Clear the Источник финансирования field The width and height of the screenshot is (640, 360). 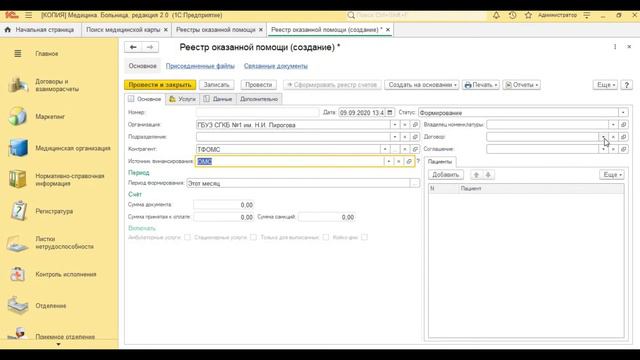click(398, 162)
